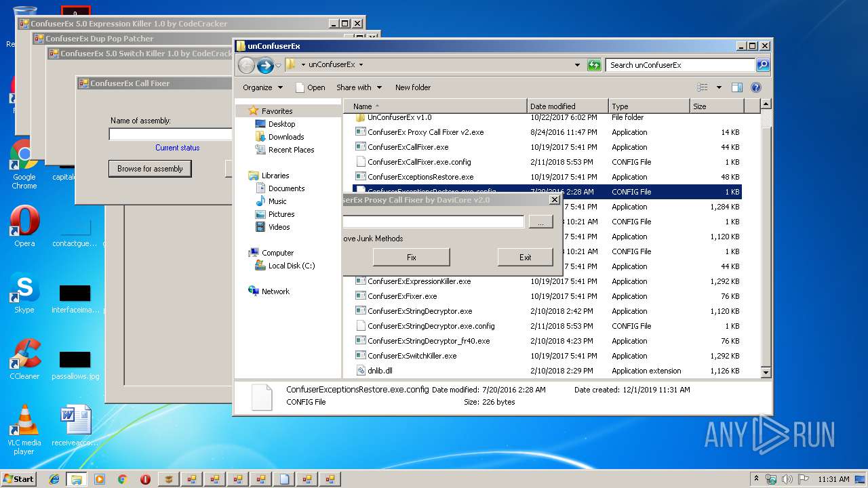Select Network in navigation pane

275,291
